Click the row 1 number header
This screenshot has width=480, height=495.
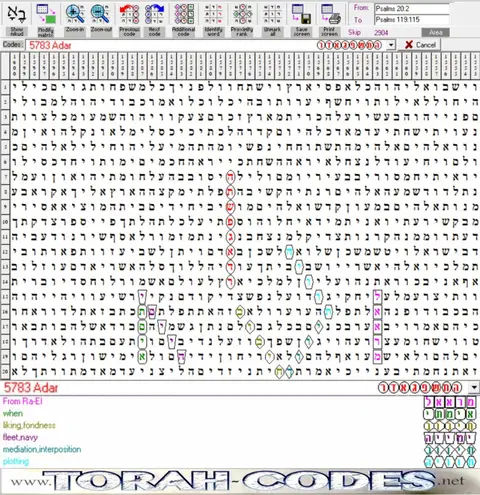(x=5, y=88)
